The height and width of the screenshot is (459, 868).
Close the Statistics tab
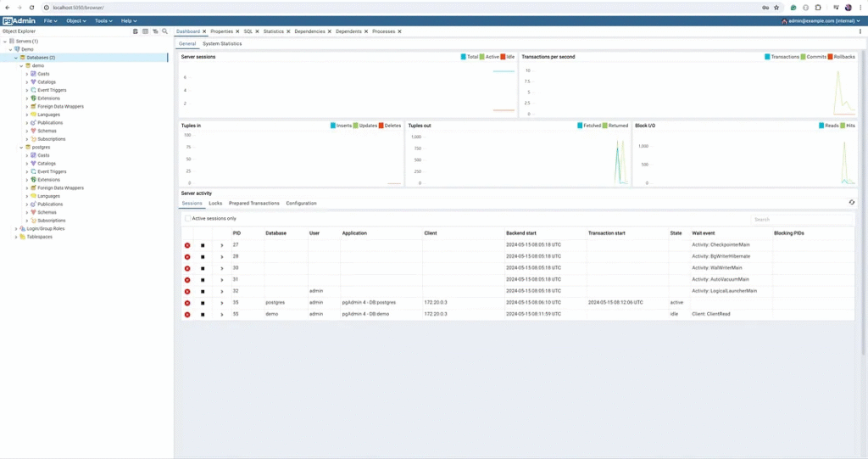288,31
